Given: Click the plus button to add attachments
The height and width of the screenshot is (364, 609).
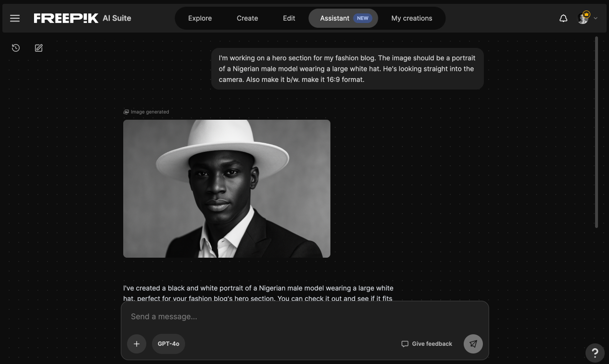Looking at the screenshot, I should click(136, 343).
